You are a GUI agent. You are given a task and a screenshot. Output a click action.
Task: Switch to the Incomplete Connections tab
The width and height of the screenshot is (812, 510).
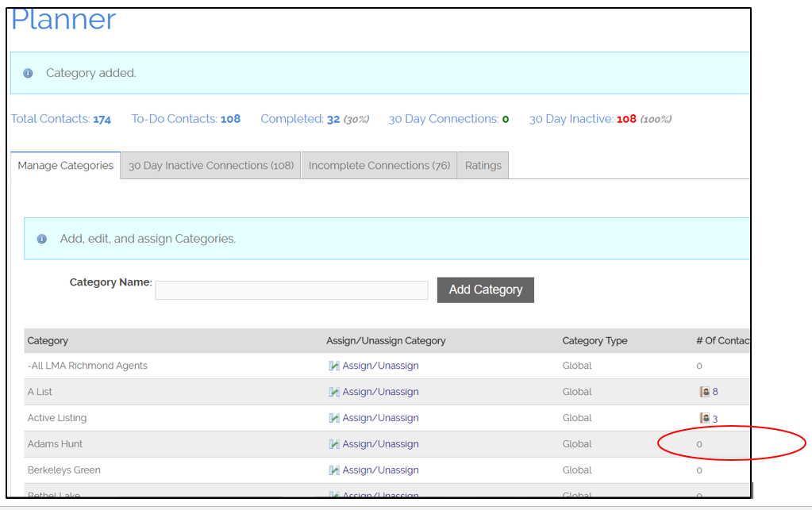[379, 166]
